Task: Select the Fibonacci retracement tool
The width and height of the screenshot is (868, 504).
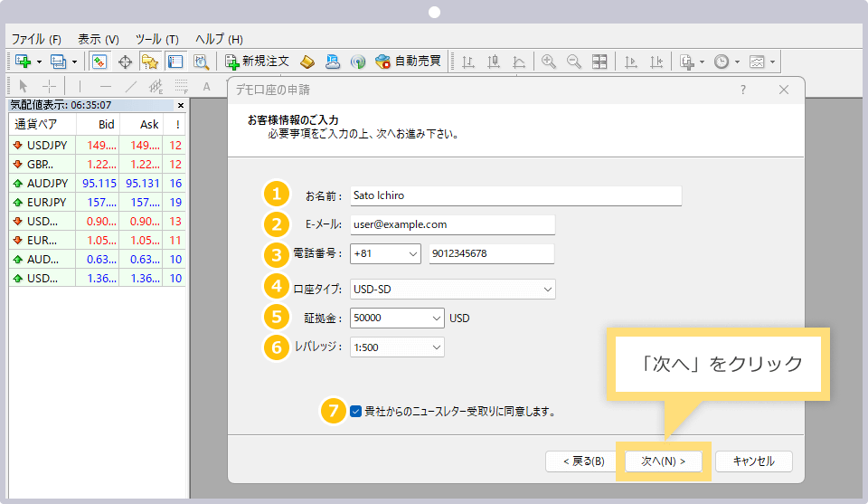Action: [x=182, y=86]
